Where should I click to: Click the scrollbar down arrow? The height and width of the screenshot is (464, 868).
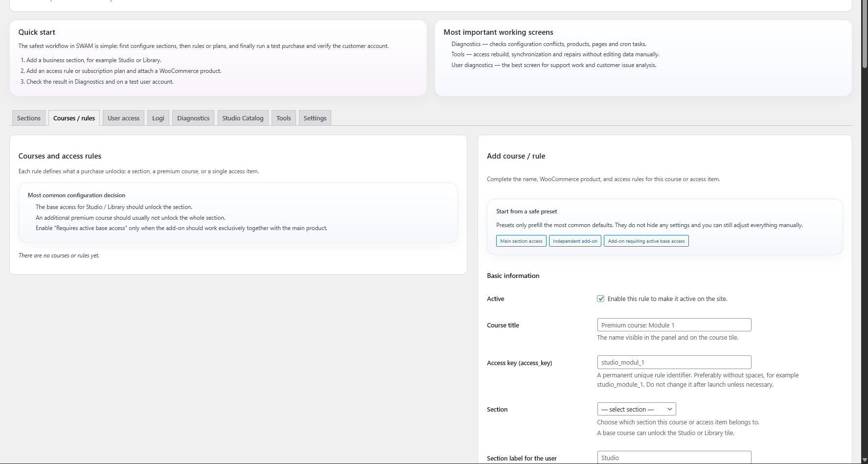(x=864, y=460)
